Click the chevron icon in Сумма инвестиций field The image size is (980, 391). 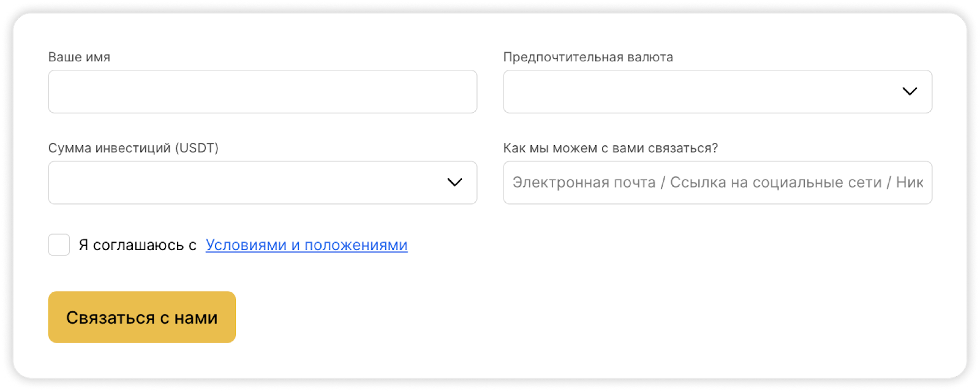coord(454,183)
